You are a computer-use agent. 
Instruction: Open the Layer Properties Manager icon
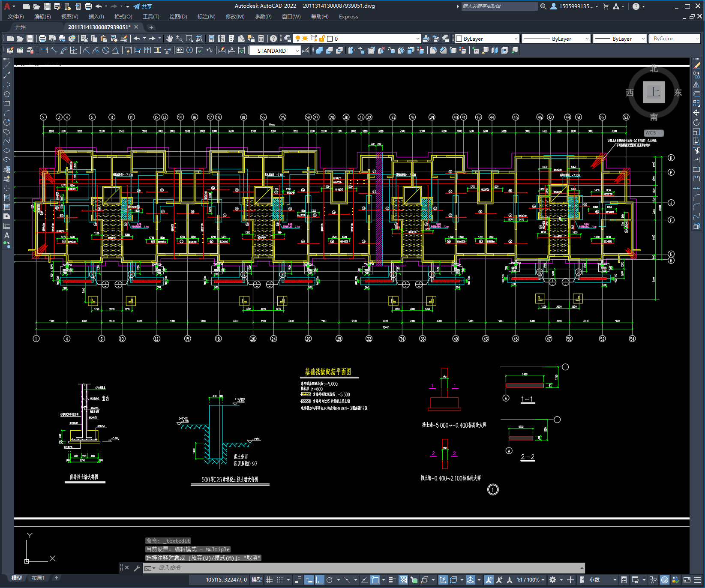click(288, 39)
